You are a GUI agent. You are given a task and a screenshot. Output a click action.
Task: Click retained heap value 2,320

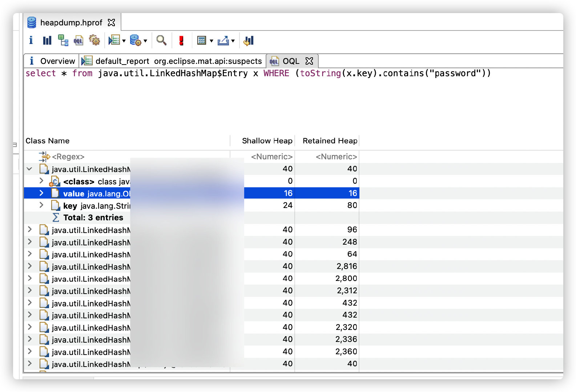(346, 327)
